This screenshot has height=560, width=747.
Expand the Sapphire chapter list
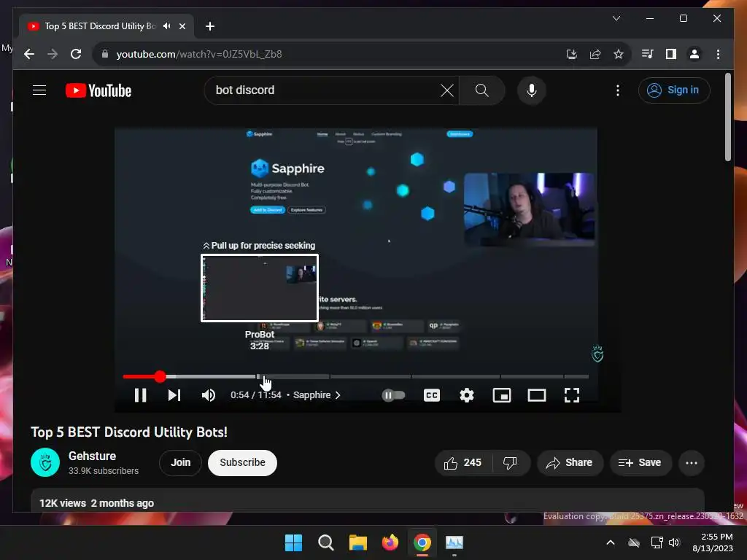click(317, 395)
